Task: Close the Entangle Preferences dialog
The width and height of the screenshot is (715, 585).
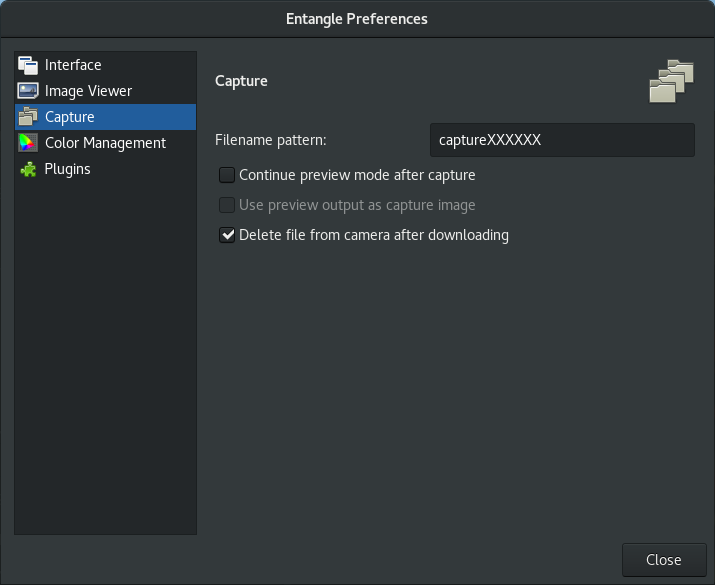Action: [664, 560]
